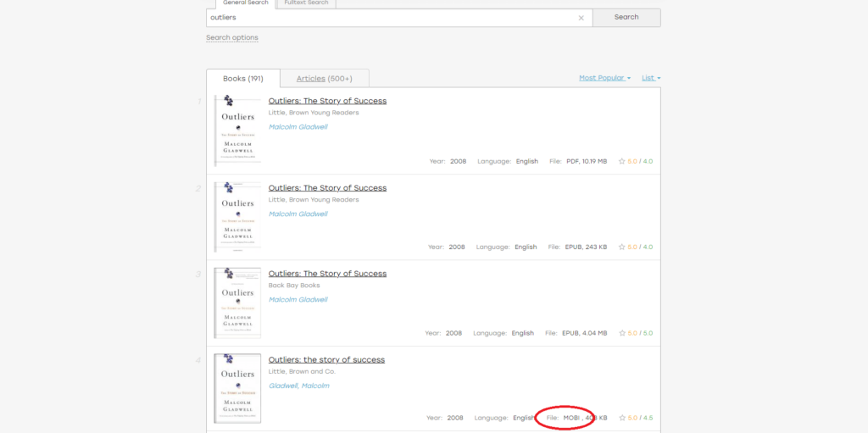The width and height of the screenshot is (868, 433).
Task: Click file info 'EPUB, 4.04 MB'
Action: pos(584,333)
